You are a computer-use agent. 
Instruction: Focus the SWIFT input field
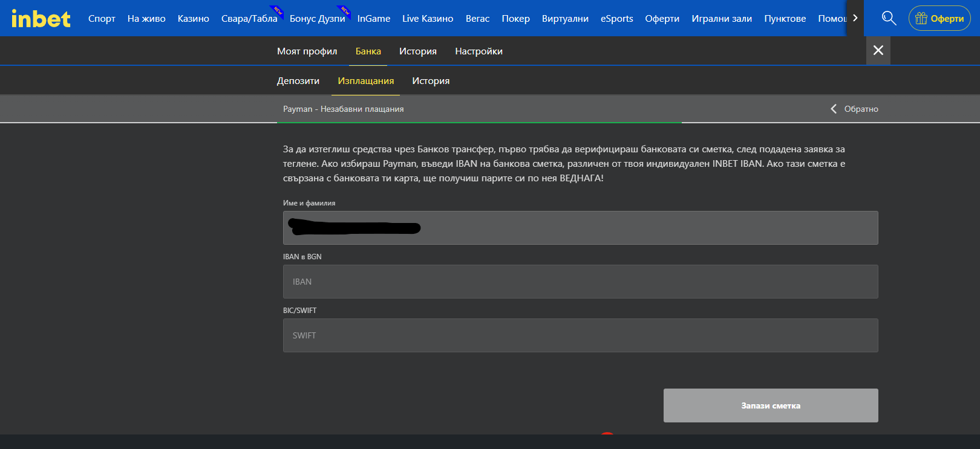point(581,335)
